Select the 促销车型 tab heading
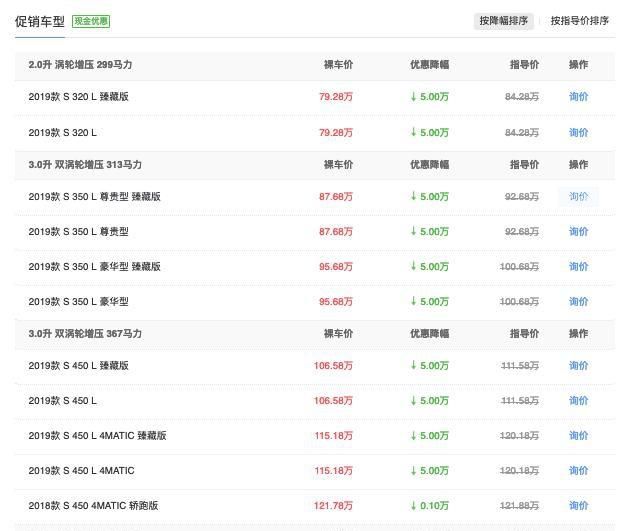The image size is (628, 531). tap(40, 22)
